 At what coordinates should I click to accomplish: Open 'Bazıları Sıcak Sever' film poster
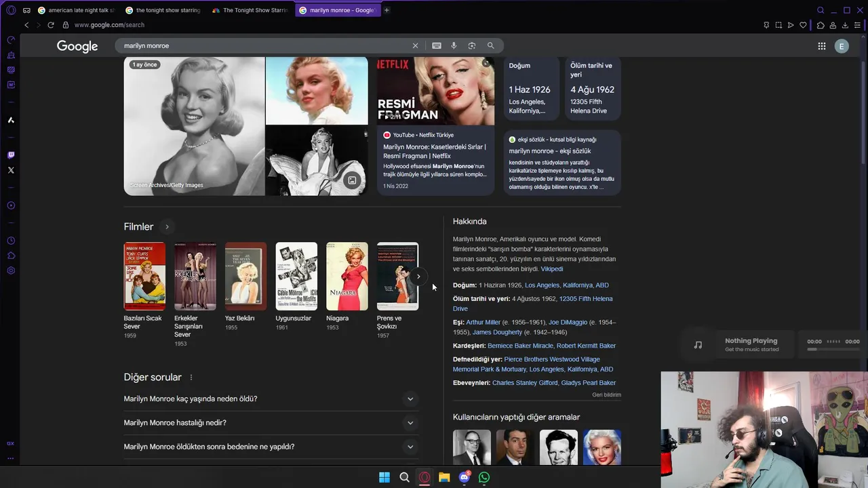(144, 277)
